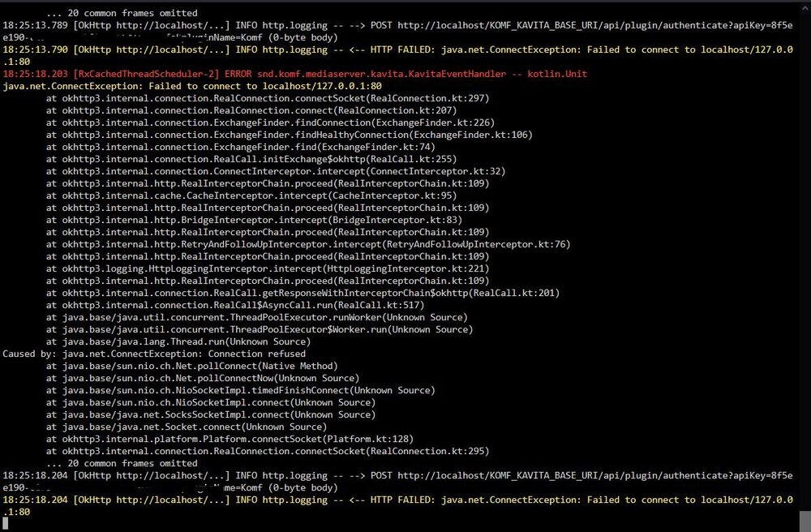The width and height of the screenshot is (811, 532).
Task: Click the RealCall.initExchange$okhttp(RealCall.kt:255) frame
Action: (x=251, y=159)
